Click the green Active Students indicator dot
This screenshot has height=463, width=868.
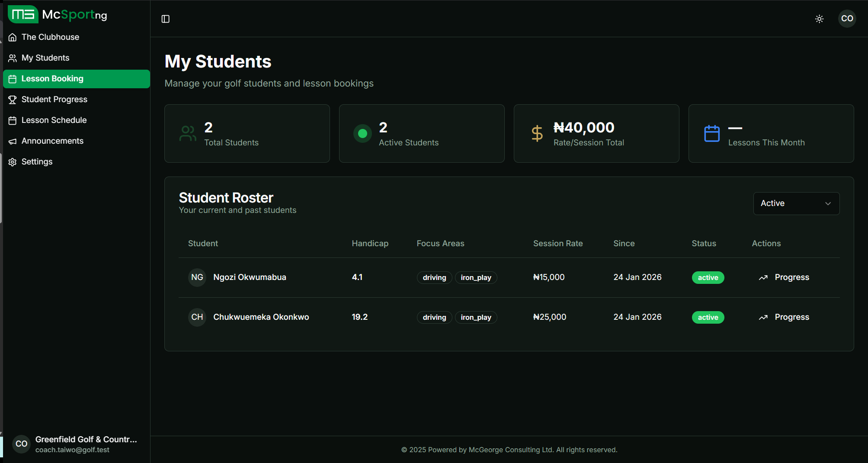click(x=362, y=133)
